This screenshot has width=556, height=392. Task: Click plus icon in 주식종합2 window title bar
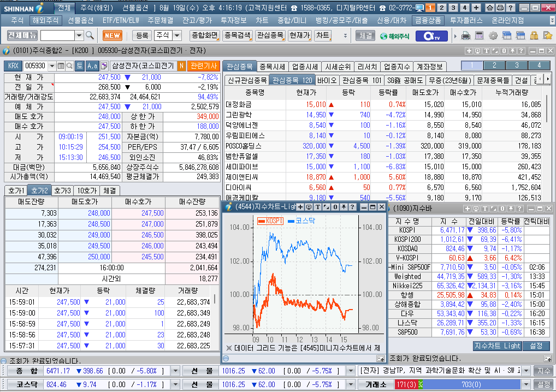pos(469,51)
